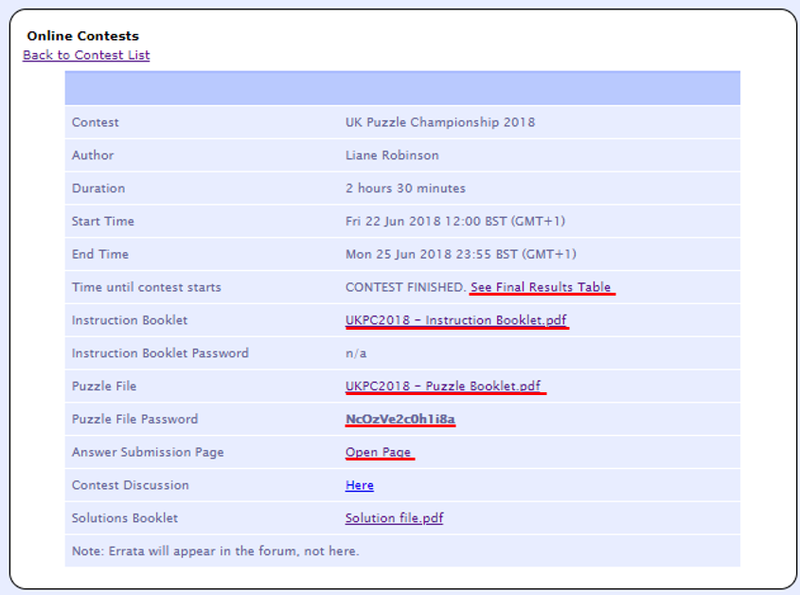Click the author name Liane Robinson
Screen dimensions: 800x595
(x=392, y=155)
